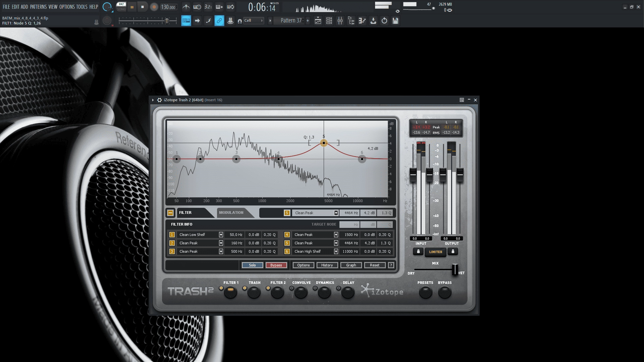
Task: Open Trash 2 plugin options gear icon
Action: coord(160,100)
